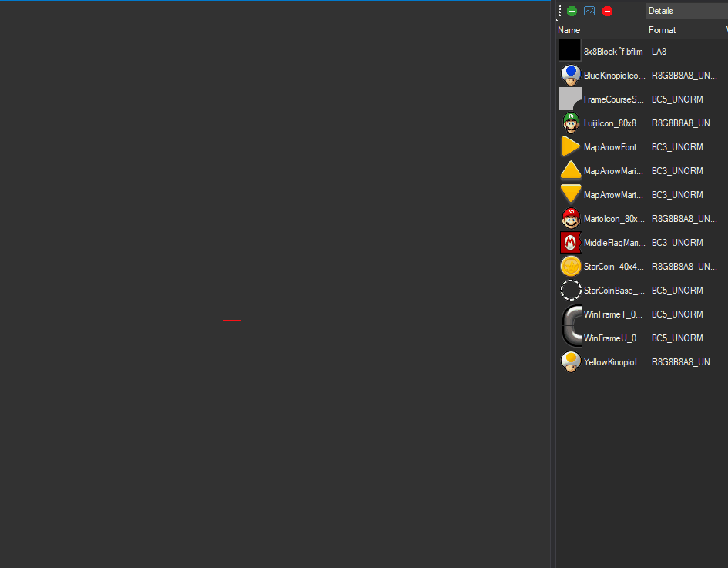Remove selected texture with the red minus icon
The height and width of the screenshot is (568, 728).
pos(607,11)
